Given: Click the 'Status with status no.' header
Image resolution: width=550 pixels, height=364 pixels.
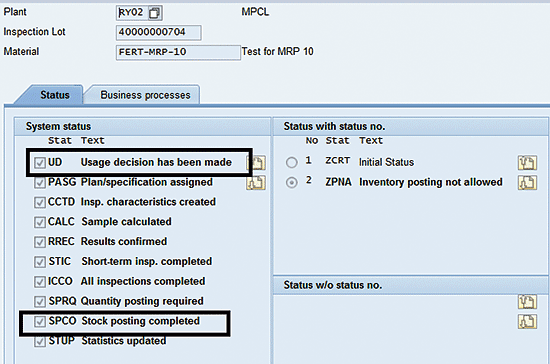Looking at the screenshot, I should 334,126.
